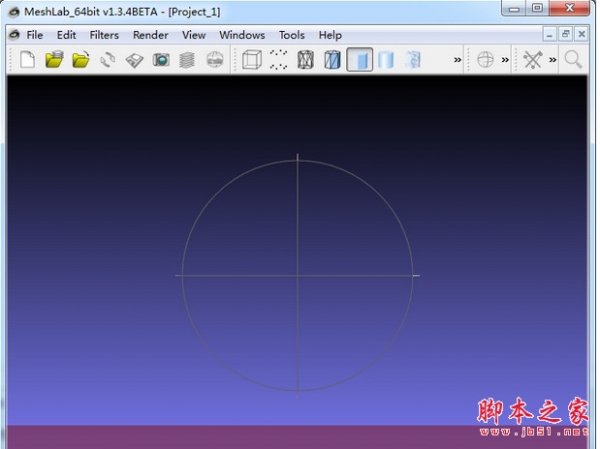Restore down the Project_1 sub-window
The image size is (600, 449).
[566, 35]
